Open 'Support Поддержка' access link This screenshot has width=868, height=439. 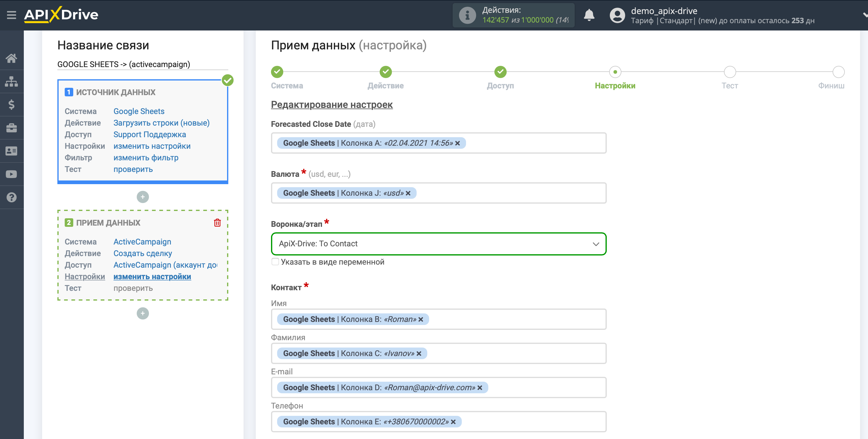click(150, 134)
